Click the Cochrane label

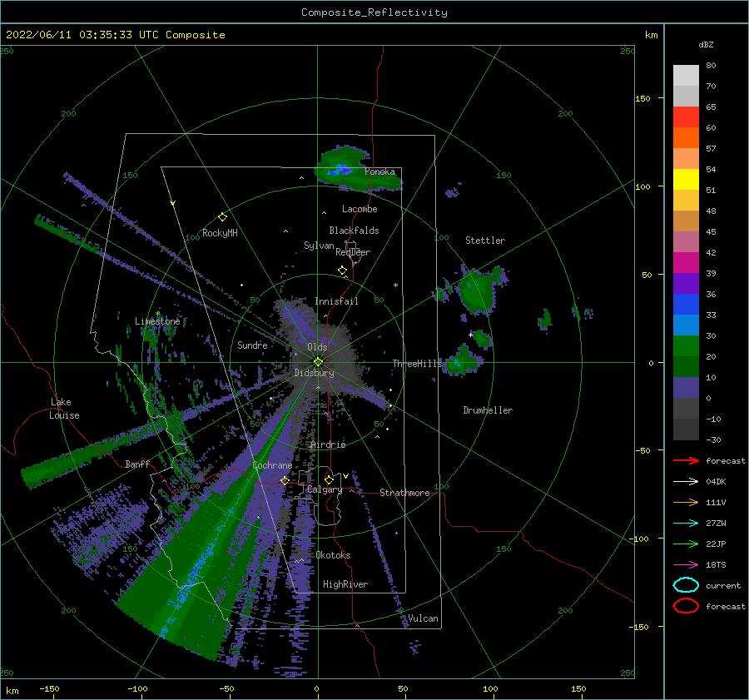coord(272,465)
